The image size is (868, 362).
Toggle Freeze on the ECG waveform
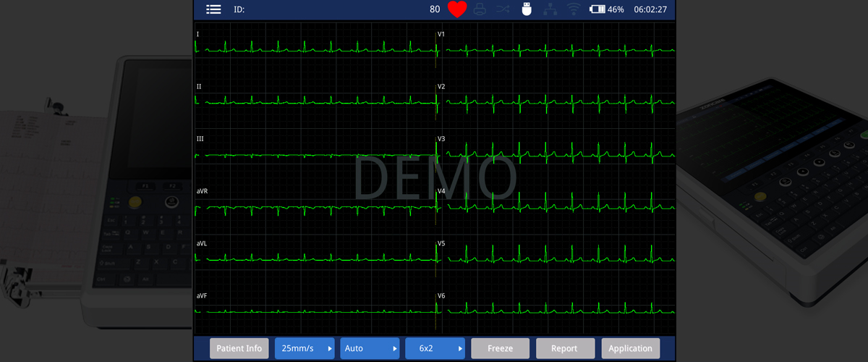pyautogui.click(x=500, y=348)
